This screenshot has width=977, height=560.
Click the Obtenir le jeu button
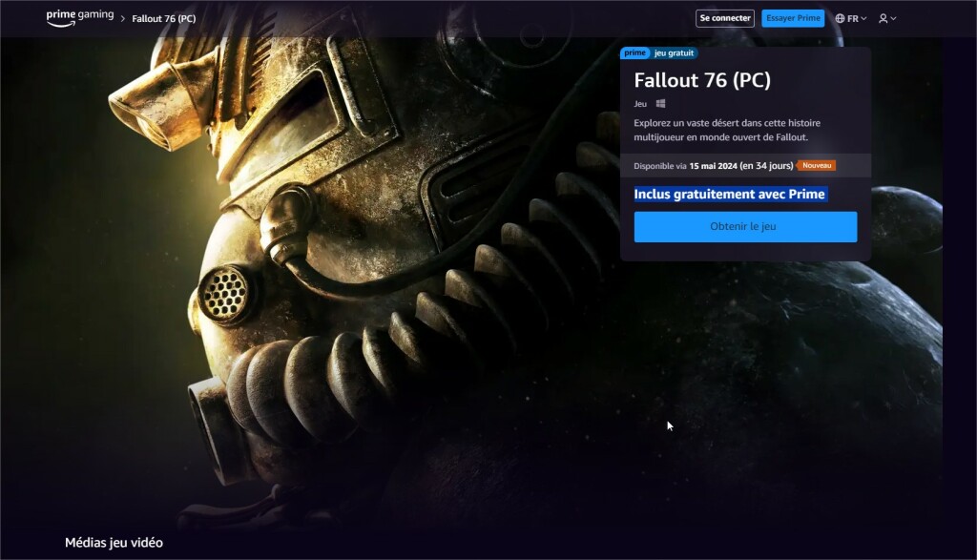[745, 227]
